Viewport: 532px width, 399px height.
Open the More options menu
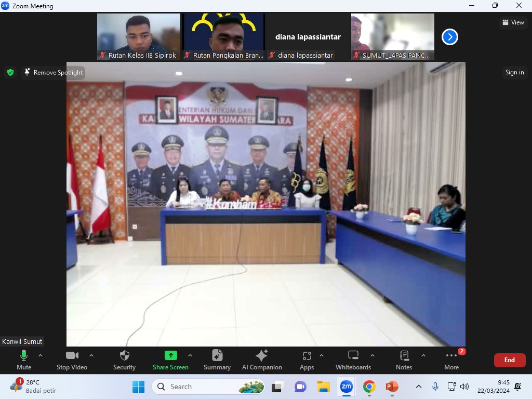click(x=451, y=360)
